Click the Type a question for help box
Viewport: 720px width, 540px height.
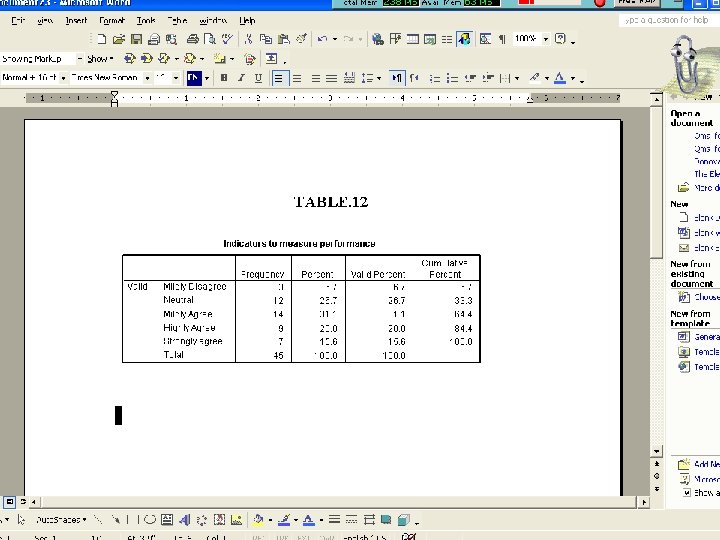[669, 20]
